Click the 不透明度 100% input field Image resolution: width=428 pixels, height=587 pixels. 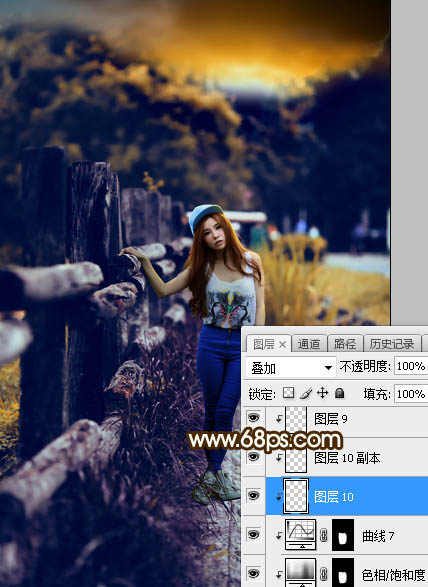[x=411, y=366]
